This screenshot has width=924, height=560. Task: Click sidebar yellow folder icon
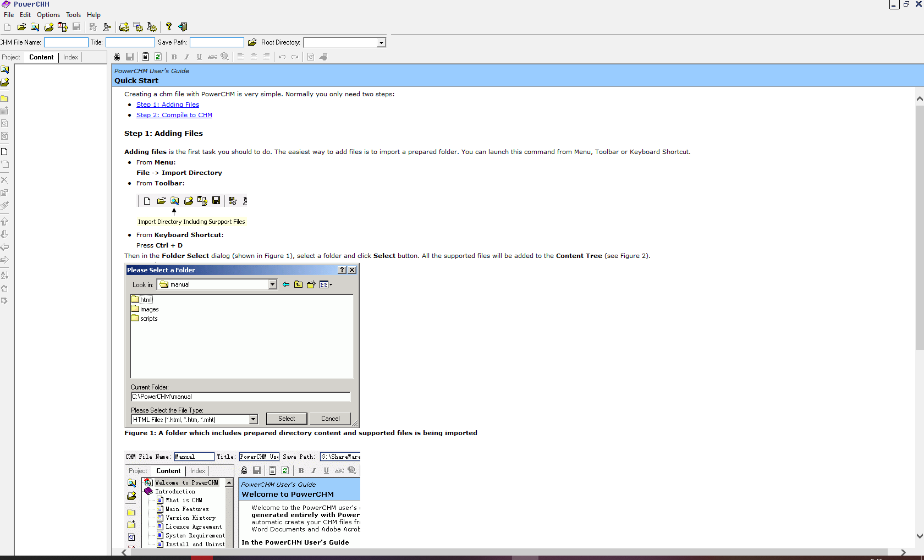(x=4, y=98)
